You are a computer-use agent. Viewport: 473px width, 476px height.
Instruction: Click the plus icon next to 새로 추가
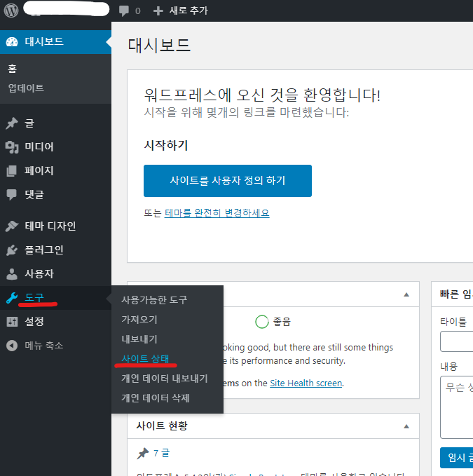(x=158, y=11)
